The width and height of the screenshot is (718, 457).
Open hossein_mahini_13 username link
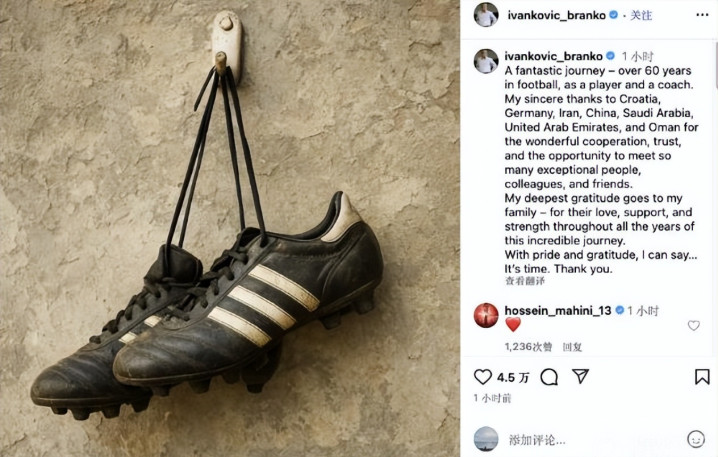558,310
